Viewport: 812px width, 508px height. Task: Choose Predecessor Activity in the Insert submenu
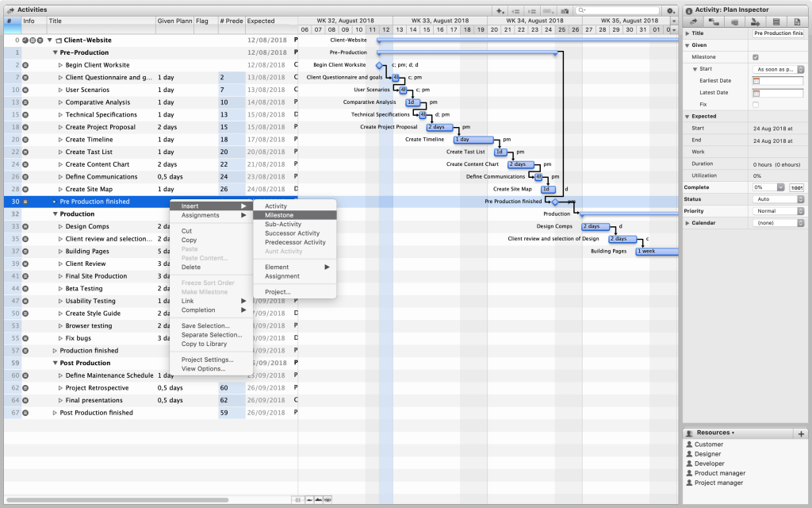(x=295, y=243)
